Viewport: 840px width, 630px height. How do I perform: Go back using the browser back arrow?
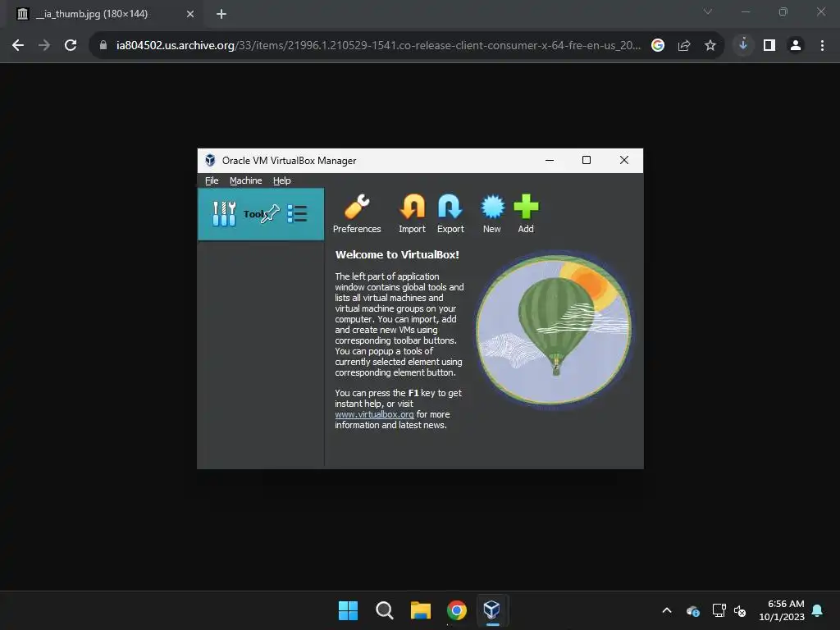pos(18,46)
